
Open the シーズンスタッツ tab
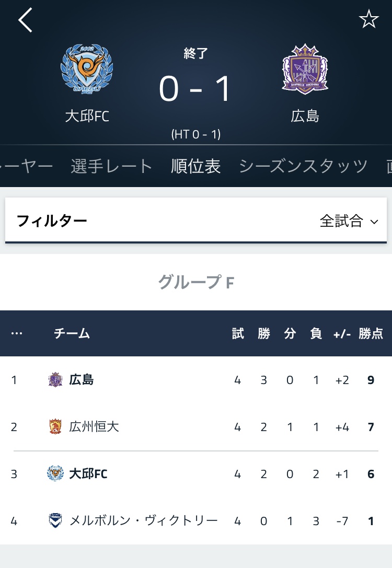pyautogui.click(x=303, y=166)
